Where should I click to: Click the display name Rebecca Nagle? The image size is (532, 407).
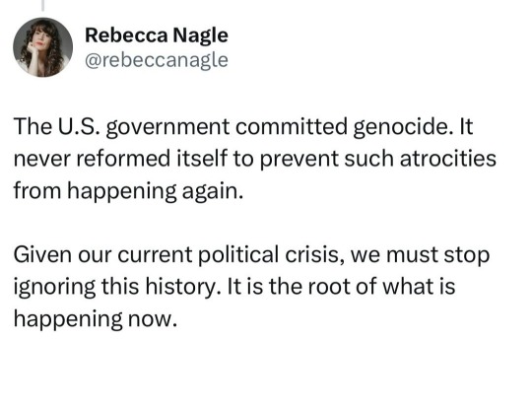coord(157,35)
